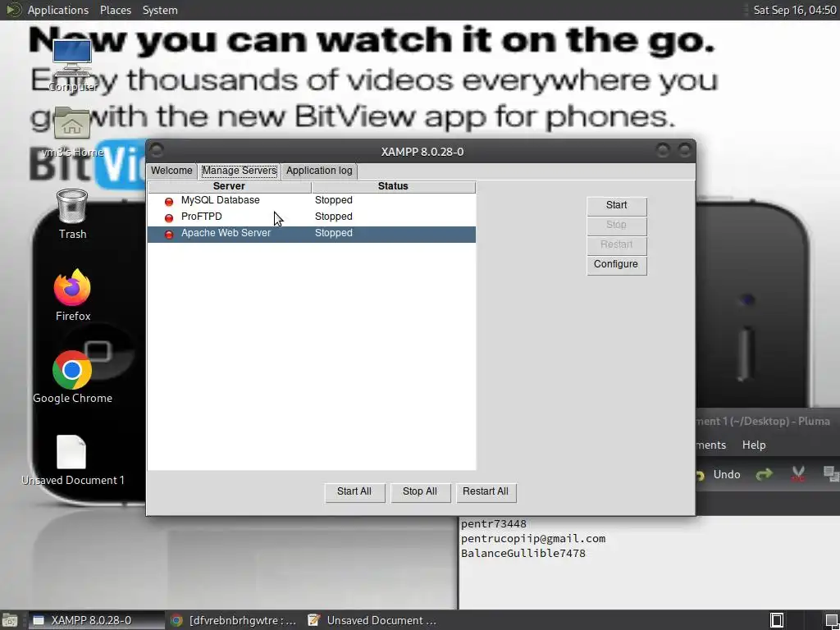Click Start All servers

[x=354, y=492]
